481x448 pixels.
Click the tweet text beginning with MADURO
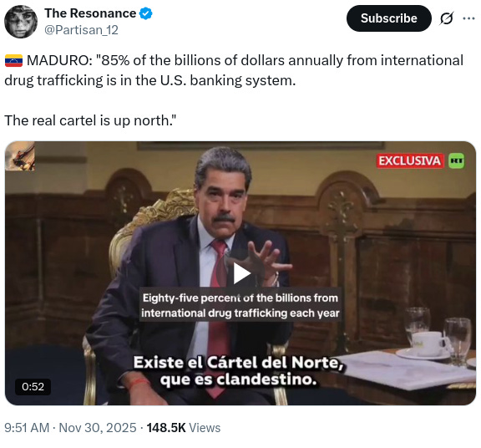(234, 70)
